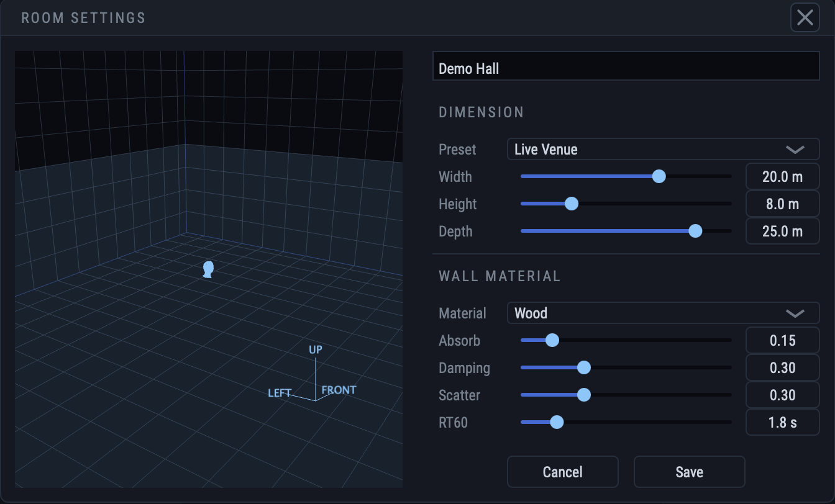Screen dimensions: 835x504
Task: Click the Damping parameter label
Action: click(465, 368)
